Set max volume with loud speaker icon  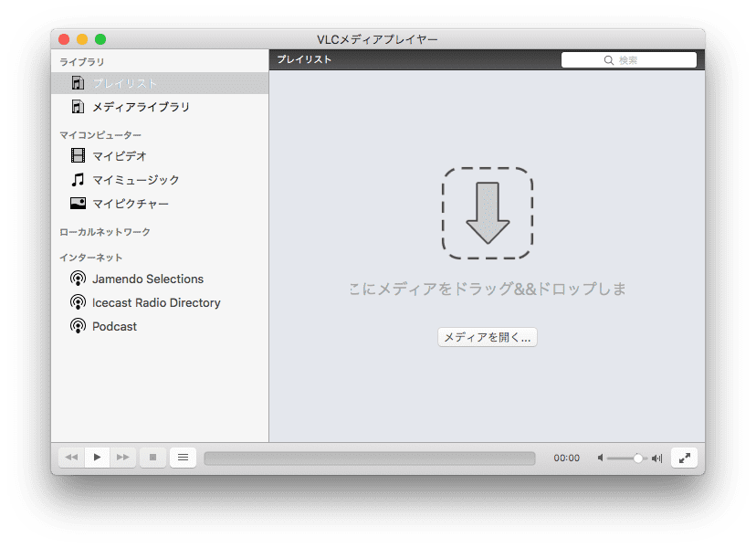point(657,458)
